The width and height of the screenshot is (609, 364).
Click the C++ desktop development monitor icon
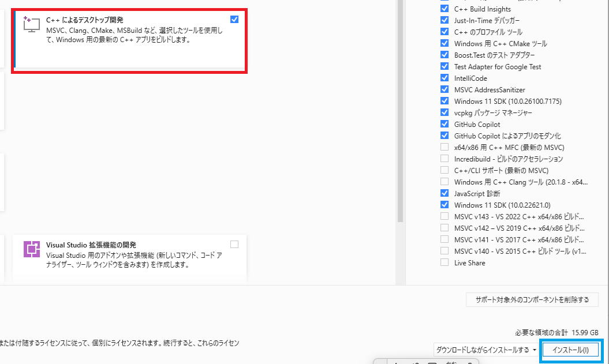coord(31,25)
